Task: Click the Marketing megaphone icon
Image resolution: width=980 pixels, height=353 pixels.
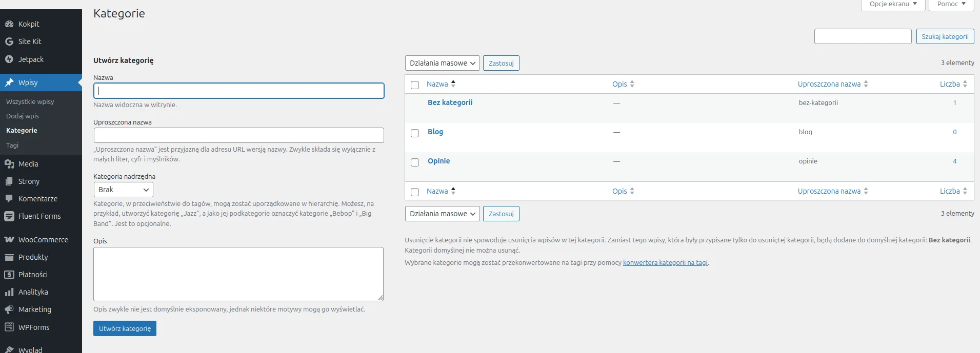Action: point(9,309)
